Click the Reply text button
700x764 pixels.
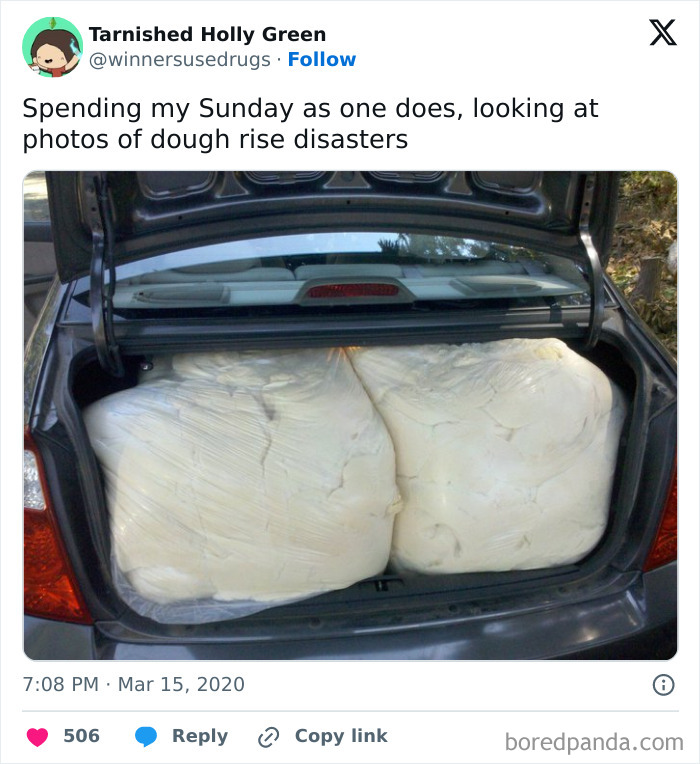click(x=199, y=736)
